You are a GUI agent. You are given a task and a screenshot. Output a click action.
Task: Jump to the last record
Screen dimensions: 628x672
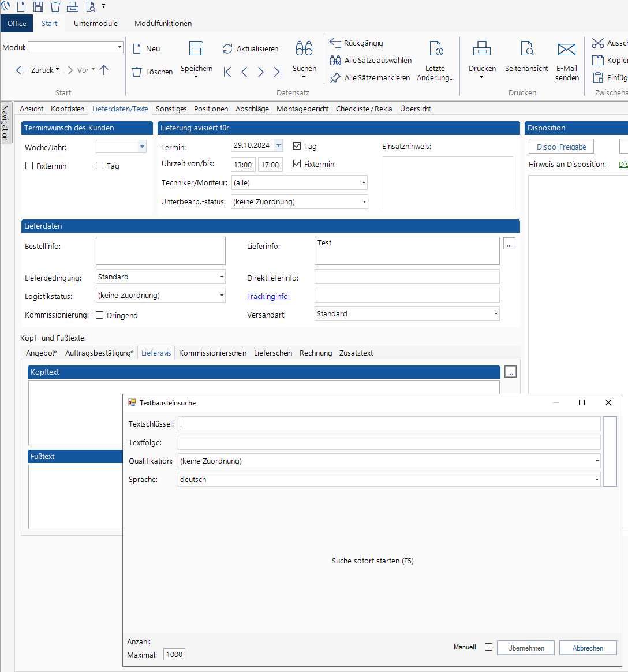(278, 72)
